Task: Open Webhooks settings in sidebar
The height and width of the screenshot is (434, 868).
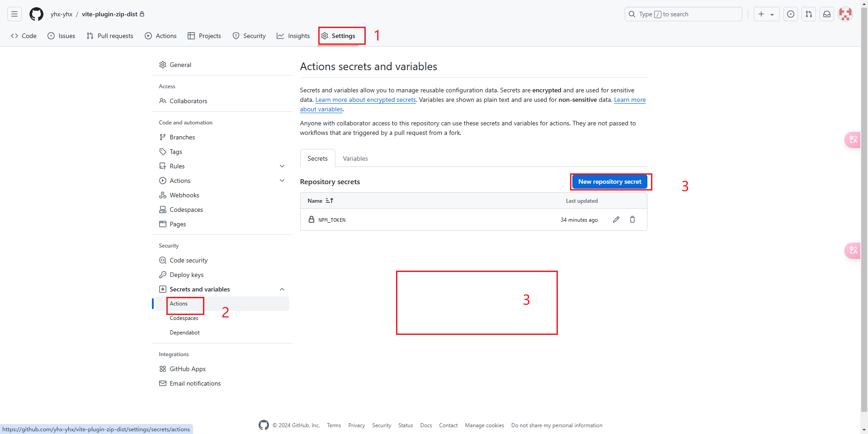Action: pos(184,195)
